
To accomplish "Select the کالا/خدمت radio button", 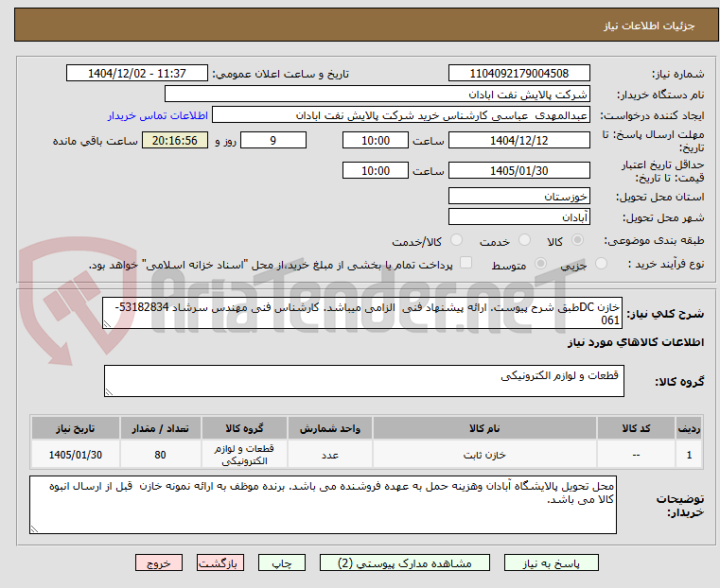I will [x=456, y=240].
